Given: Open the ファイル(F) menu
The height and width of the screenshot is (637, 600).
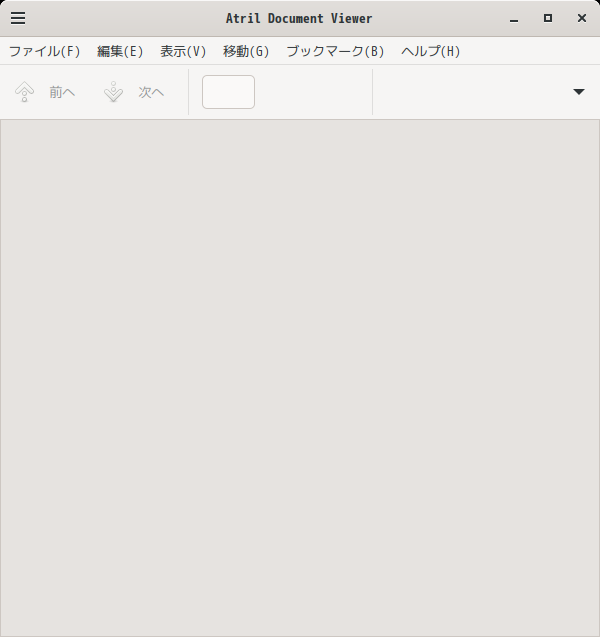Looking at the screenshot, I should tap(45, 51).
